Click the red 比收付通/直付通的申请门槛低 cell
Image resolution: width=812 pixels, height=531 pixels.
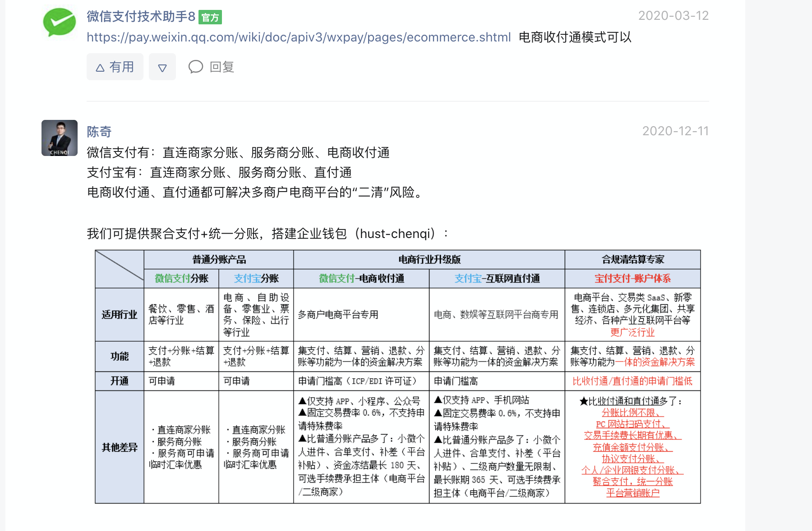tap(632, 381)
